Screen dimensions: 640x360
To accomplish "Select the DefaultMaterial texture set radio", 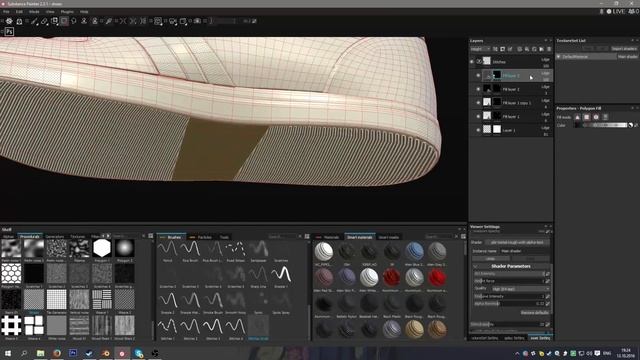I will (558, 57).
